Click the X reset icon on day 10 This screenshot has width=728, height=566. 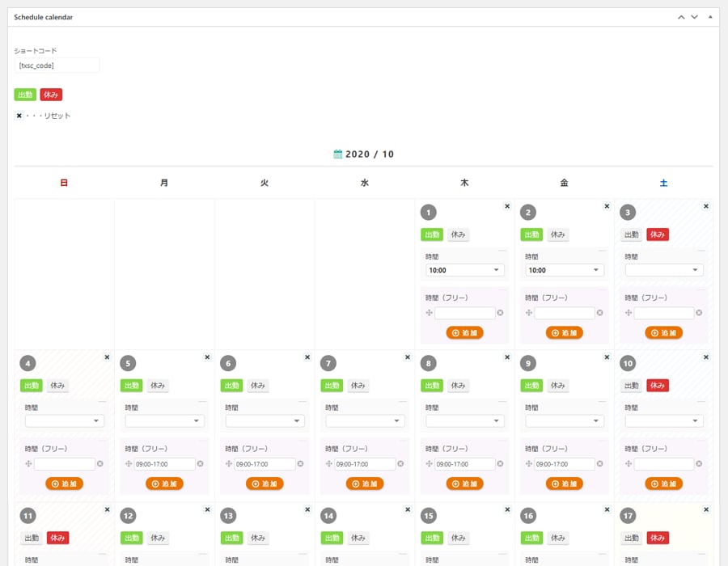(x=705, y=357)
